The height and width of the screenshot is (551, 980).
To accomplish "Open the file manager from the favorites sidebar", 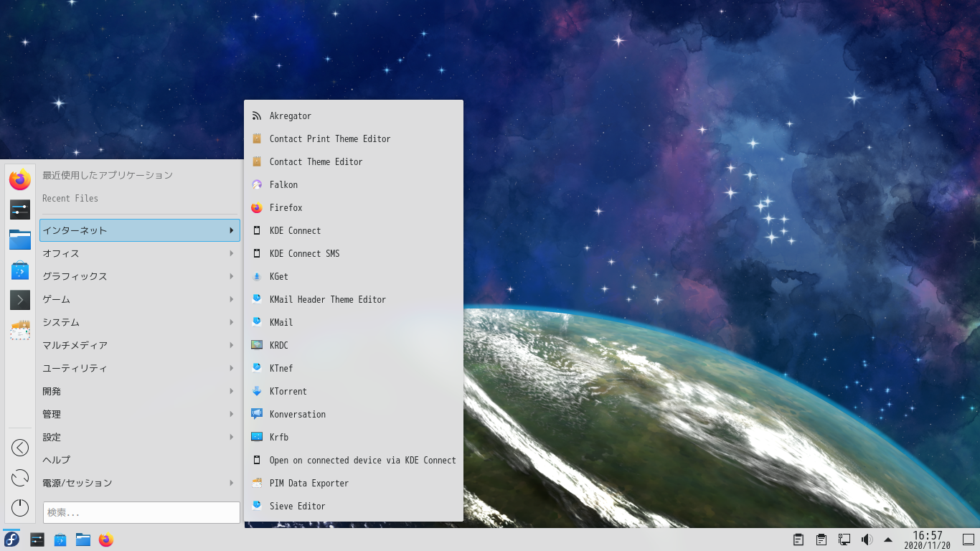I will click(x=20, y=240).
